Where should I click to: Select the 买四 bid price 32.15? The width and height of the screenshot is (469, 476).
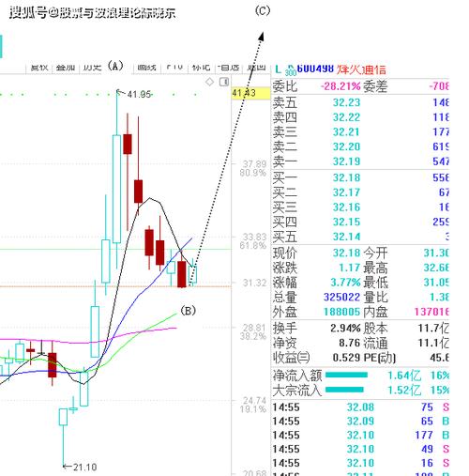pos(346,222)
